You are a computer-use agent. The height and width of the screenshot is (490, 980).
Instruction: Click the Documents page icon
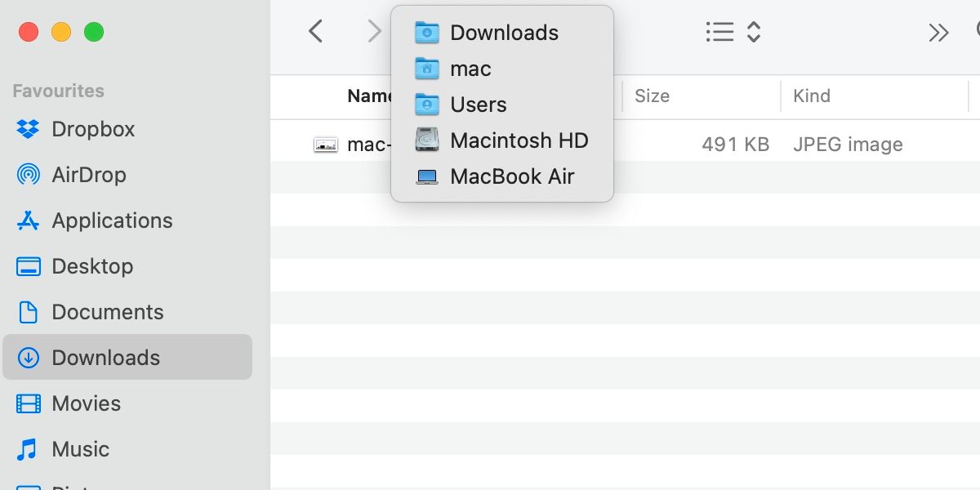pyautogui.click(x=28, y=312)
